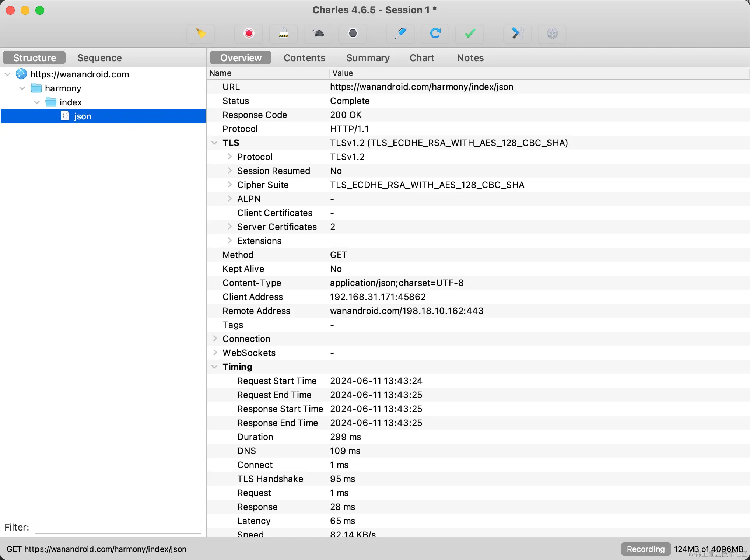The height and width of the screenshot is (560, 750).
Task: Collapse the TLS section
Action: pos(214,143)
